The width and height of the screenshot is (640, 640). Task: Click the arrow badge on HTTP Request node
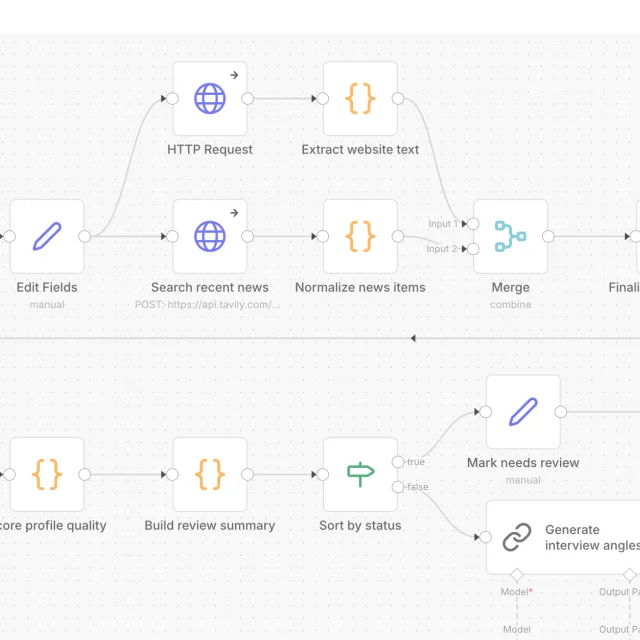[234, 75]
